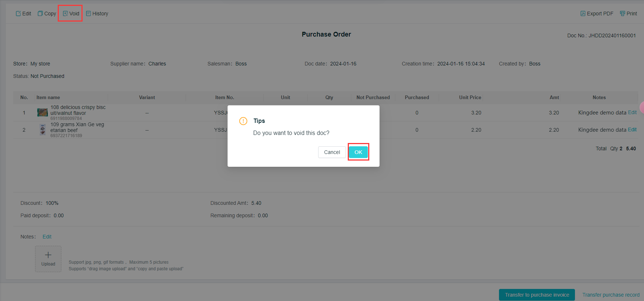
Task: Click the Unit Price column header
Action: pyautogui.click(x=470, y=98)
